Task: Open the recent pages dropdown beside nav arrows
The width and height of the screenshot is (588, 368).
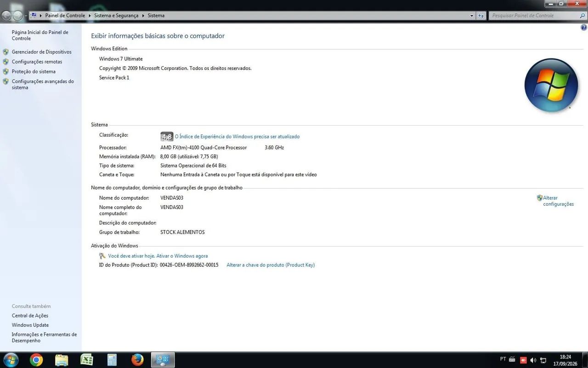Action: coord(26,16)
